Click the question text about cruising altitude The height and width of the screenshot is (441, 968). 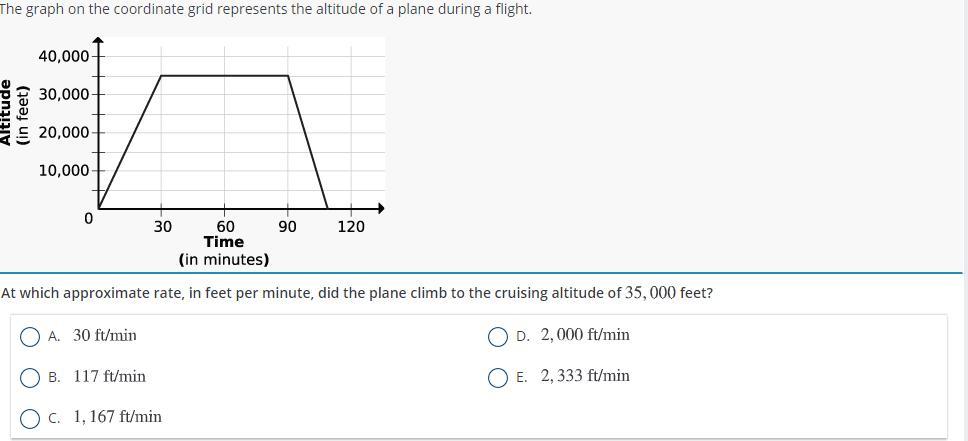[357, 293]
